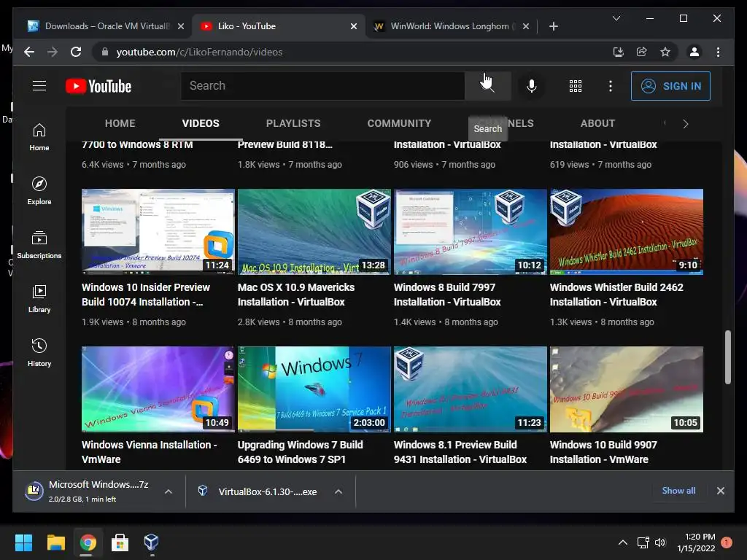The width and height of the screenshot is (747, 560).
Task: Click the Chrome taskbar icon
Action: point(88,542)
